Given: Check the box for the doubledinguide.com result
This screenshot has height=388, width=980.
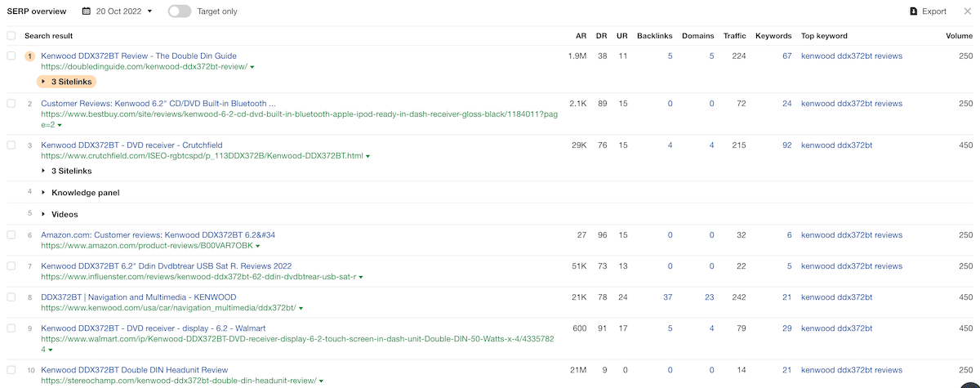Looking at the screenshot, I should [x=11, y=56].
